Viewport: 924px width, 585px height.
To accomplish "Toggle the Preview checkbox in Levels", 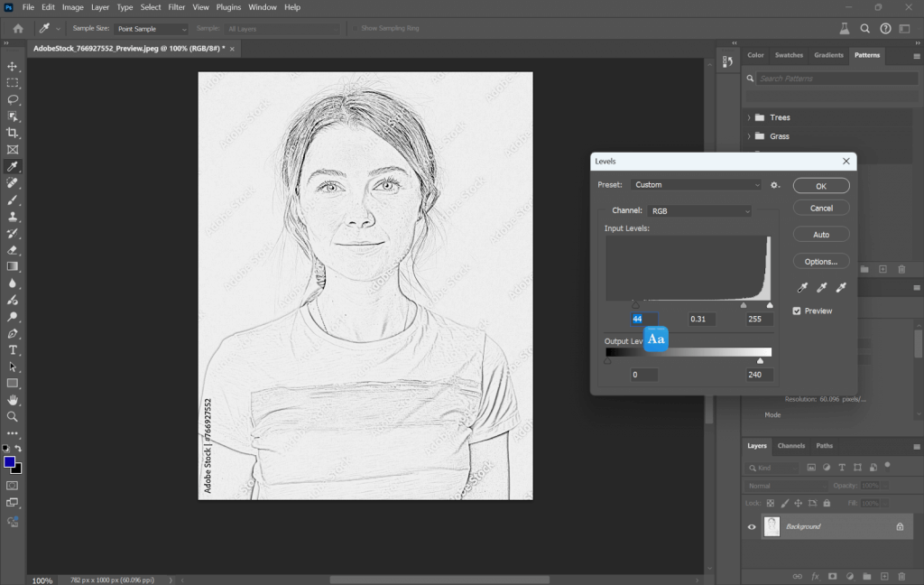I will pos(797,311).
